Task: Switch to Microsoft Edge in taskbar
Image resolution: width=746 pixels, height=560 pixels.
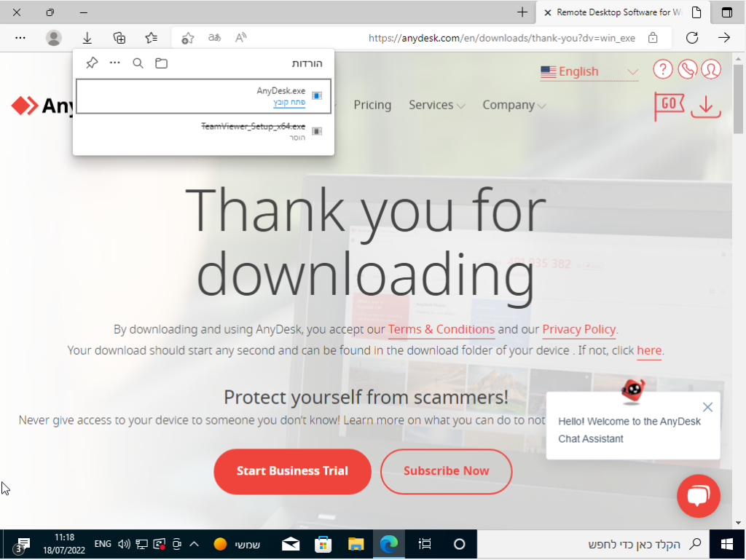Action: tap(389, 544)
